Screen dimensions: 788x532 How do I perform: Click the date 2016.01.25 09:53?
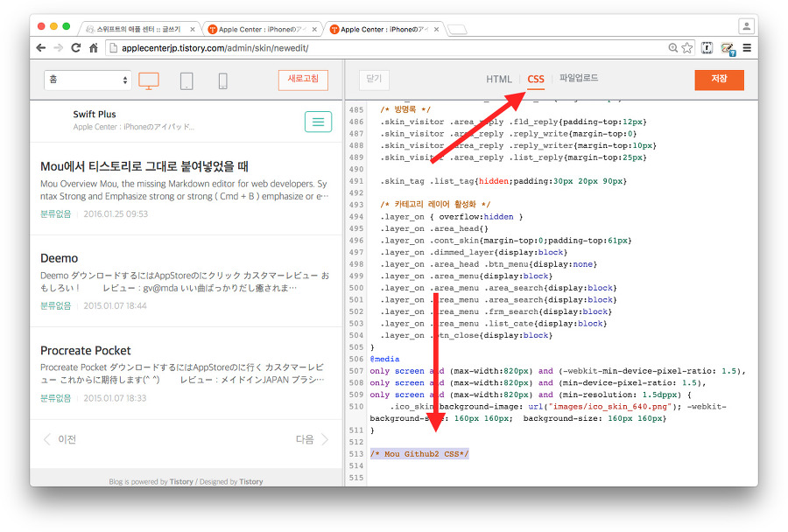[116, 214]
